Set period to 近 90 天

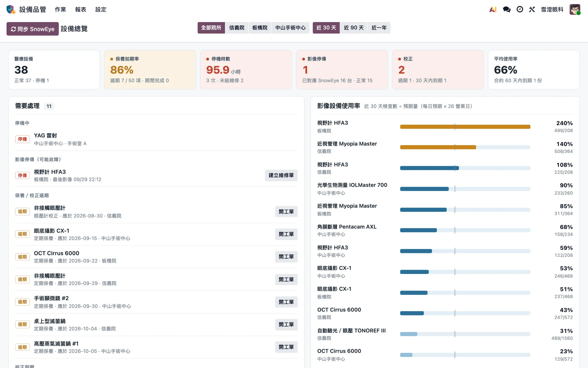point(354,28)
